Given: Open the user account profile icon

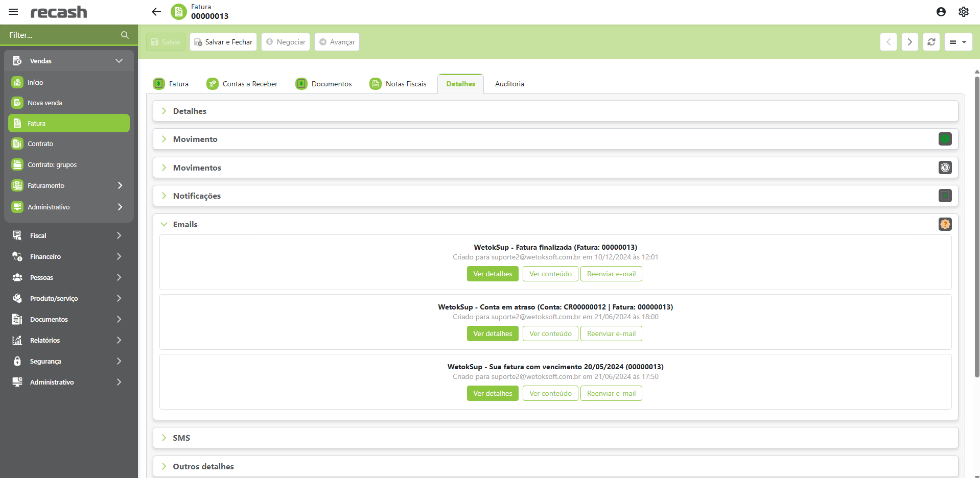Looking at the screenshot, I should (x=941, y=12).
